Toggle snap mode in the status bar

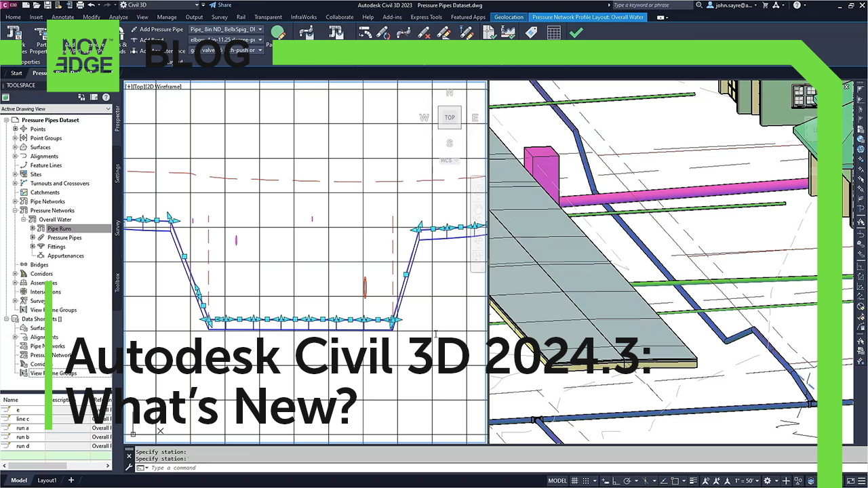click(x=585, y=481)
